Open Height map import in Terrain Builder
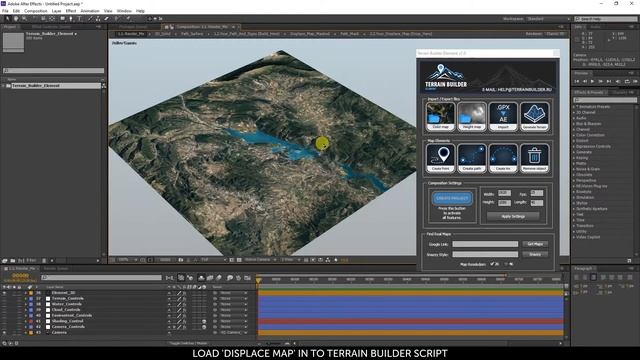The image size is (640, 360). click(x=472, y=116)
